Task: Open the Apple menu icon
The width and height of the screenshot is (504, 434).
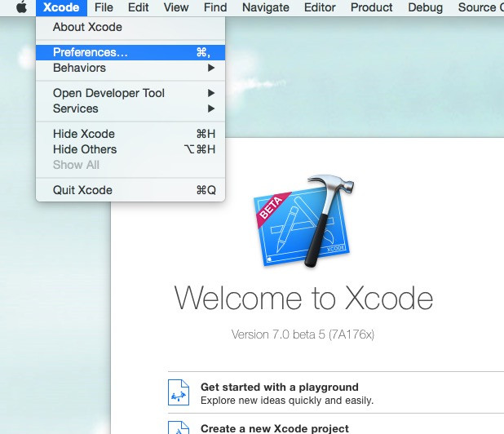Action: (x=21, y=7)
